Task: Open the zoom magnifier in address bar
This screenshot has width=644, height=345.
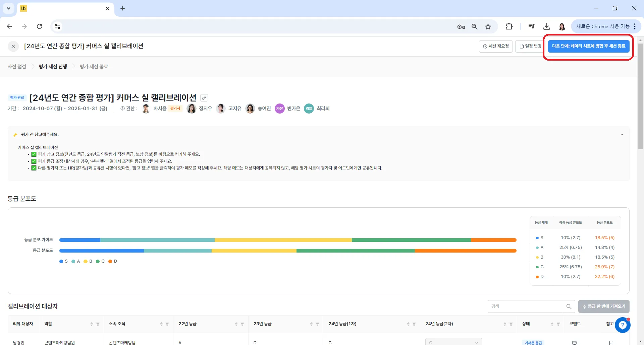Action: pos(474,26)
